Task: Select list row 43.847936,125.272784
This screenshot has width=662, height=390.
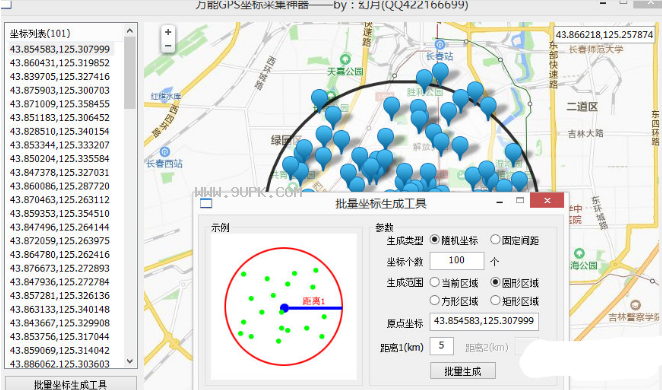Action: 60,282
